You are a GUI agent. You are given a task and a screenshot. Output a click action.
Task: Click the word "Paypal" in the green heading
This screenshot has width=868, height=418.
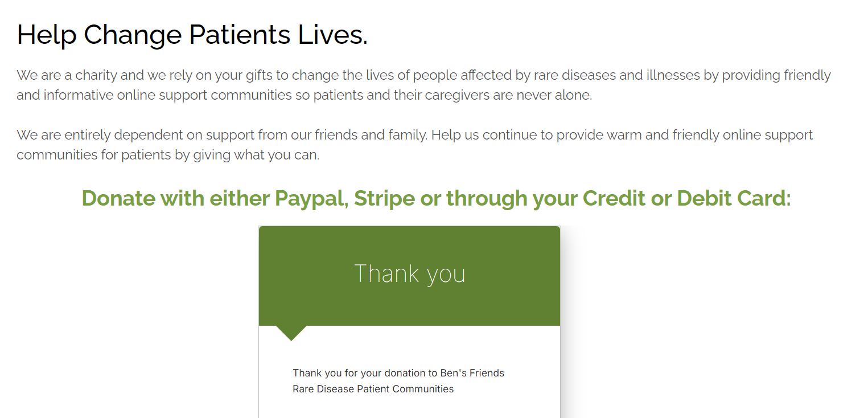click(311, 198)
